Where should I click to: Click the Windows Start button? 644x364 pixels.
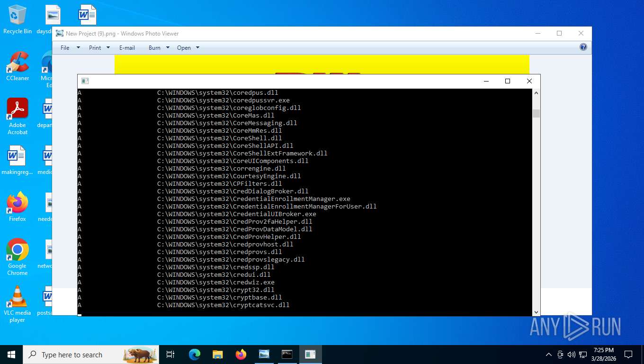click(x=11, y=355)
